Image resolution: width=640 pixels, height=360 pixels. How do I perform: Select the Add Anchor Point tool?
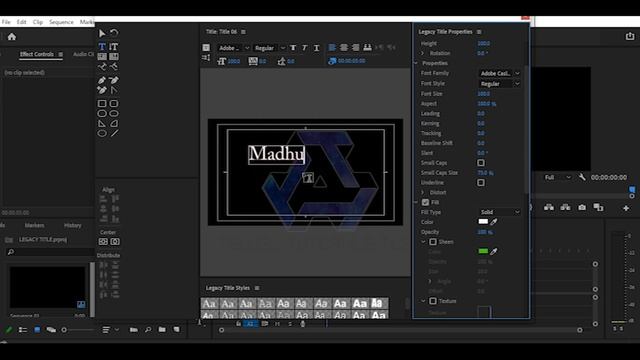102,90
